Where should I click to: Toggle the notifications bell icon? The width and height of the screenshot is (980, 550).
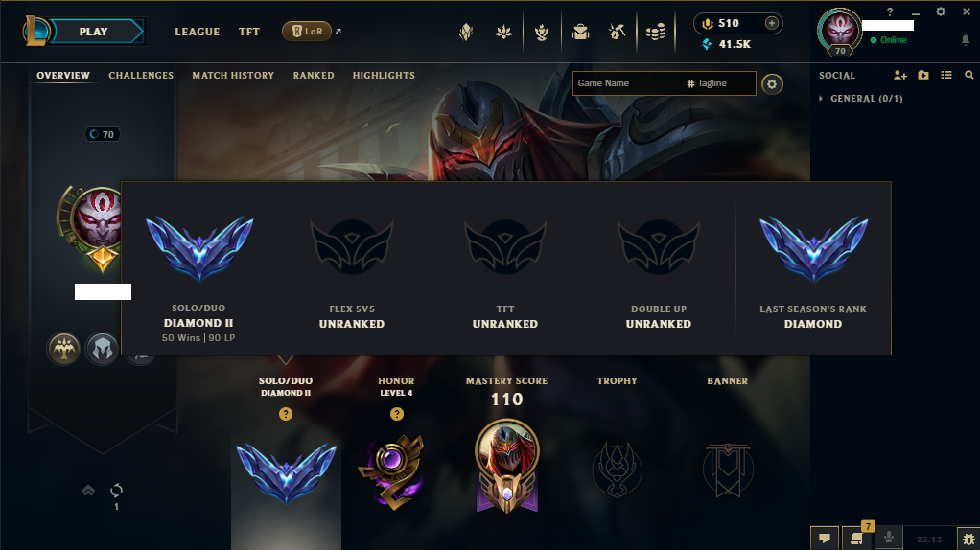tap(965, 40)
